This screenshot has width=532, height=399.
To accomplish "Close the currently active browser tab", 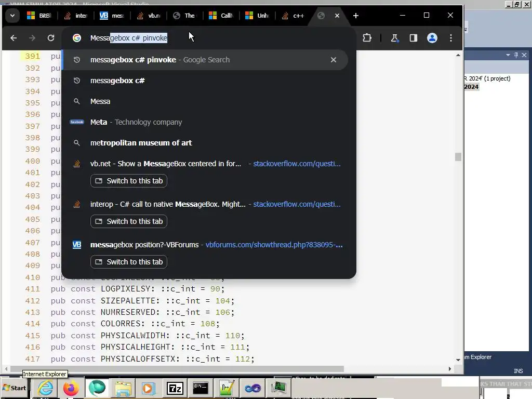I will [337, 16].
